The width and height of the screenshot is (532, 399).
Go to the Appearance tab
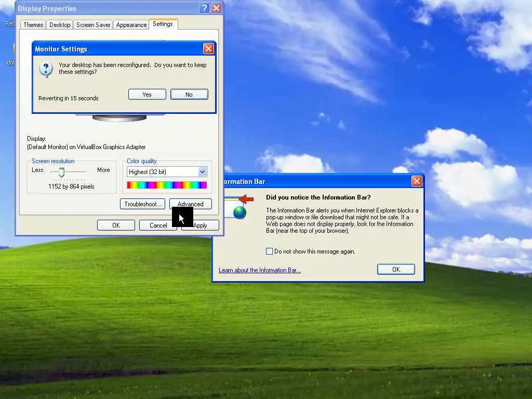click(x=131, y=25)
